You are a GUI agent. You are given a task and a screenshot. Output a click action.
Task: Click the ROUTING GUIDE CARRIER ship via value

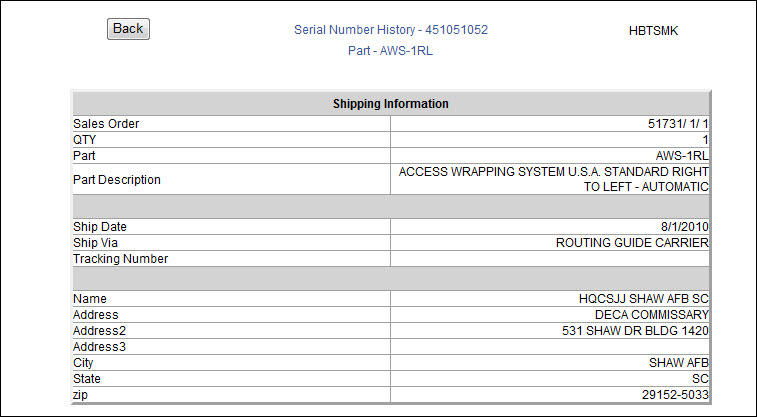pyautogui.click(x=632, y=243)
